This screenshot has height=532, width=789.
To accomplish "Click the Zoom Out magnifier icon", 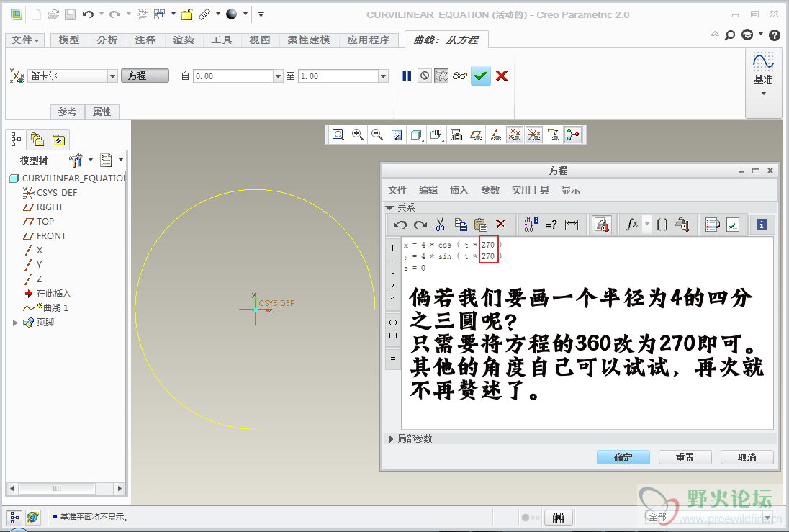I will [377, 135].
